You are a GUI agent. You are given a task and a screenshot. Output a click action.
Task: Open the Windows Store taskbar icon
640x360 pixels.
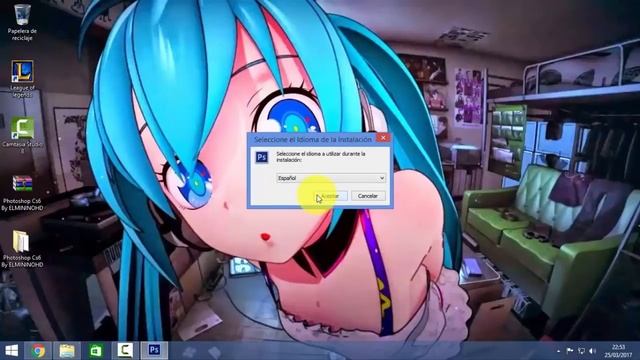96,351
